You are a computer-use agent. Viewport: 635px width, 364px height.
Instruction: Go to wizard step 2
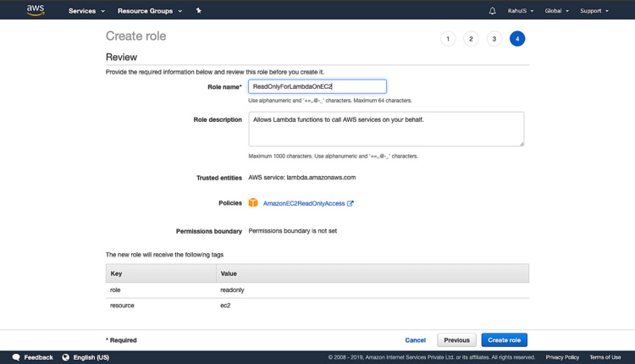pyautogui.click(x=472, y=39)
